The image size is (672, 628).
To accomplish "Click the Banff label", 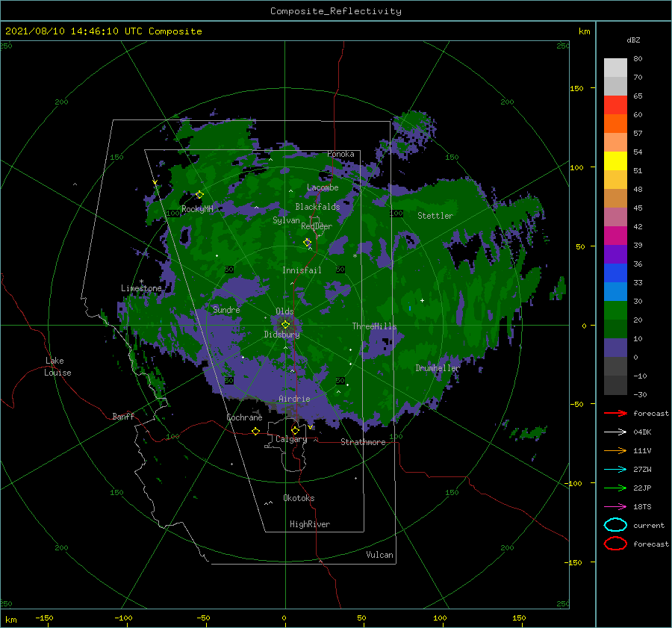I will coord(123,416).
